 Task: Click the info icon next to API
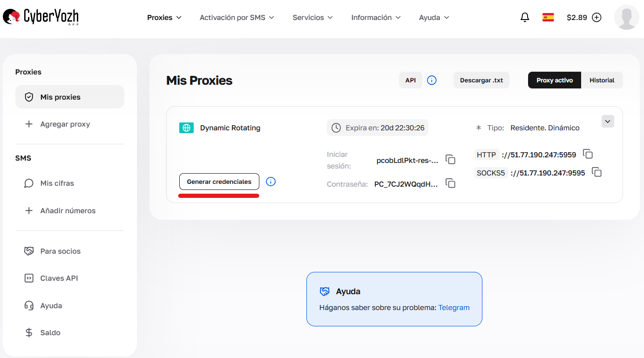pos(432,80)
